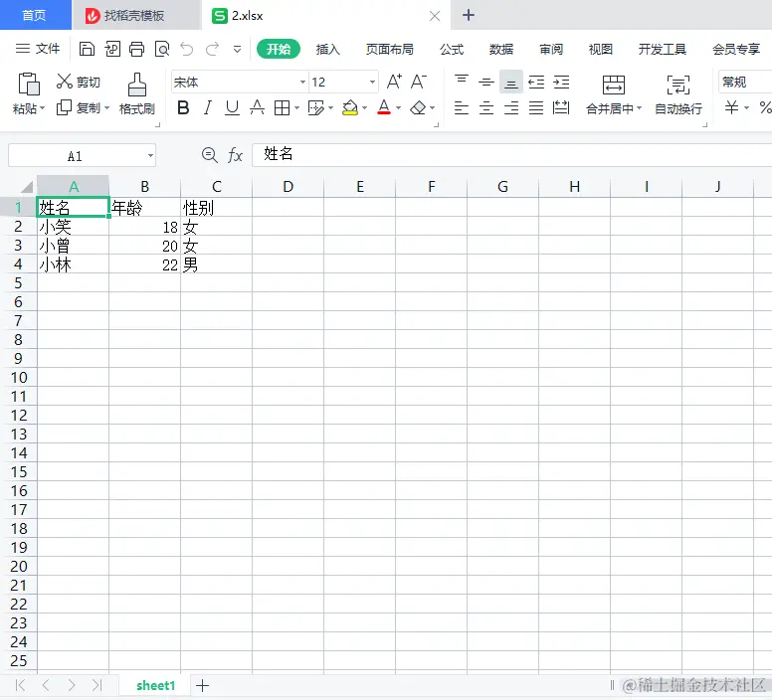Toggle Italic formatting
Screen dimensions: 772x700
(208, 107)
